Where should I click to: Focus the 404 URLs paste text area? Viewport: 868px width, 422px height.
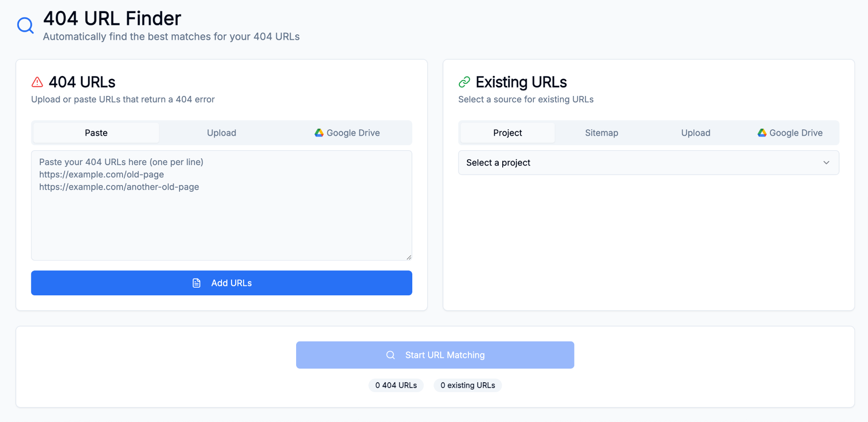222,205
